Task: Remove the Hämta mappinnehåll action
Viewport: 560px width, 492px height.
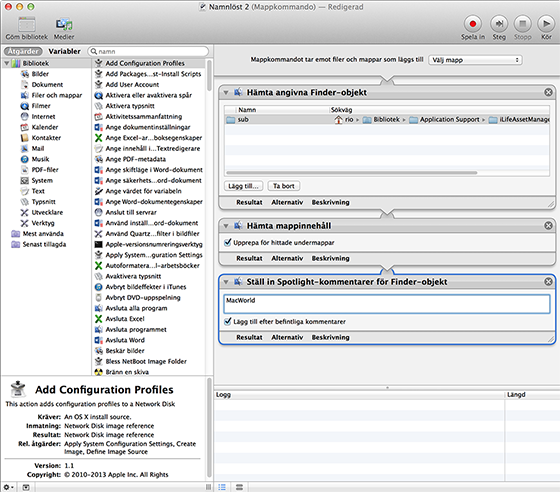Action: pyautogui.click(x=548, y=226)
